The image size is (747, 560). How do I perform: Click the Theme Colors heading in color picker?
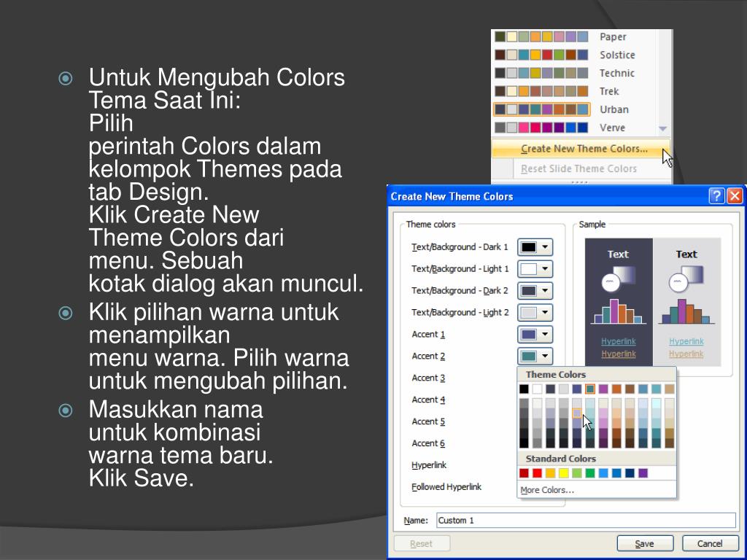click(555, 374)
